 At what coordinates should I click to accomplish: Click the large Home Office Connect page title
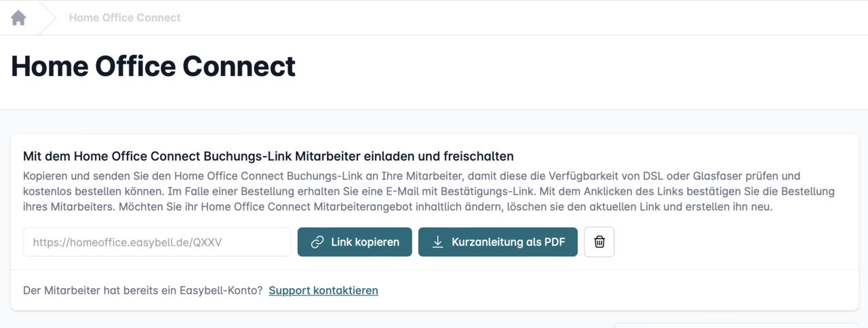153,67
